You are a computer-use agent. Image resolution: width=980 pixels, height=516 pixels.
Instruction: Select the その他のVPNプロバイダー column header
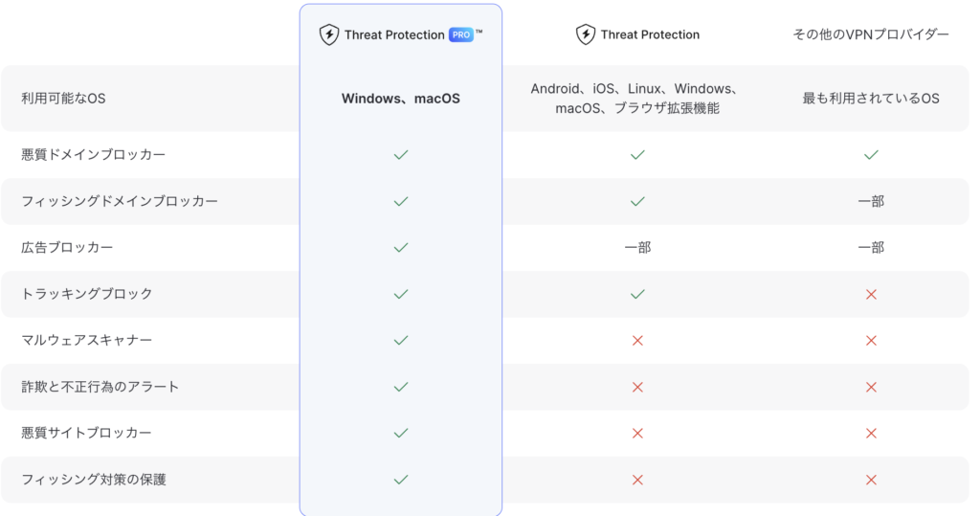coord(871,34)
